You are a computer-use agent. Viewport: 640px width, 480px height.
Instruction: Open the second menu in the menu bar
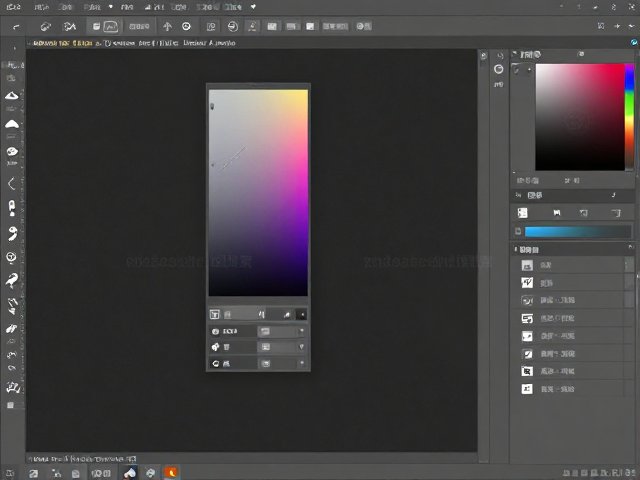point(42,7)
